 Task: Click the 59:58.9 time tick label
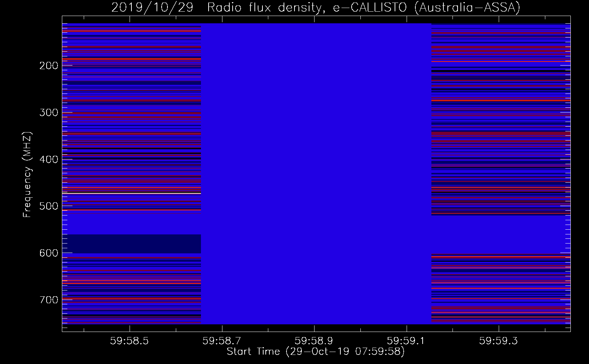click(314, 341)
